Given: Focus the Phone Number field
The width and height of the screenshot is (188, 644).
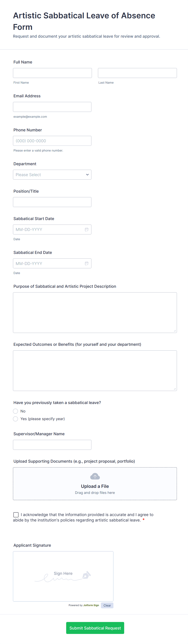Looking at the screenshot, I should tap(52, 141).
